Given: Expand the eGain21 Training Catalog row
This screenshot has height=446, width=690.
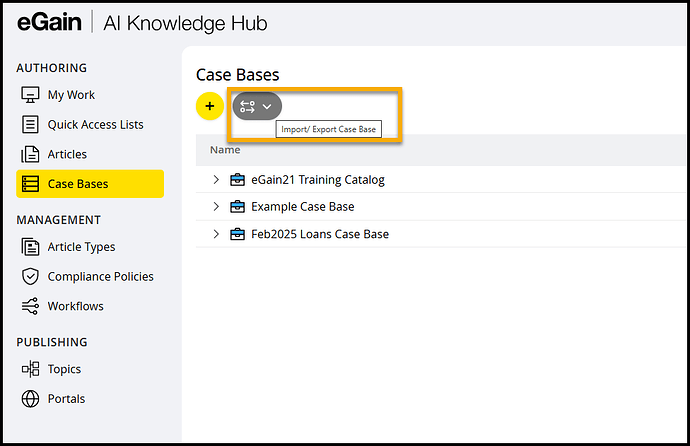Looking at the screenshot, I should 216,180.
